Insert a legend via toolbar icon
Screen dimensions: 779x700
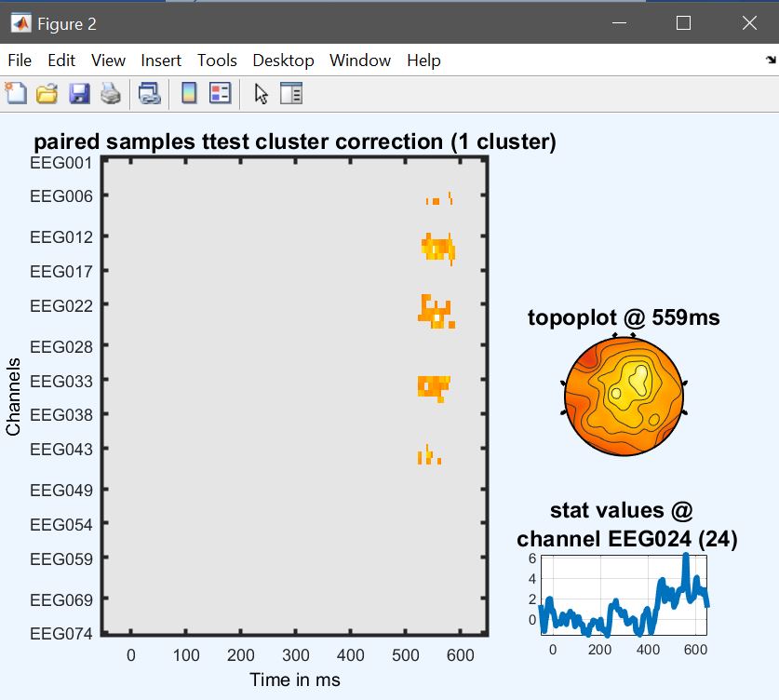click(x=220, y=93)
